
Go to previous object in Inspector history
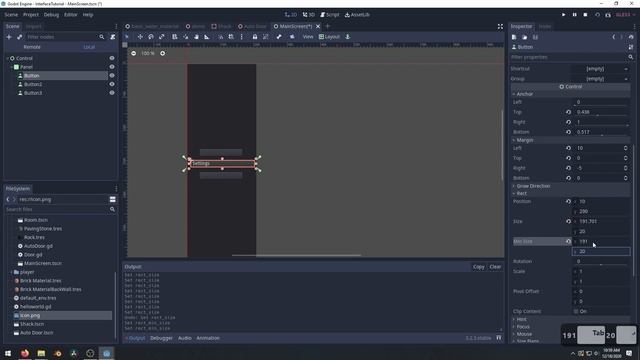pos(613,37)
